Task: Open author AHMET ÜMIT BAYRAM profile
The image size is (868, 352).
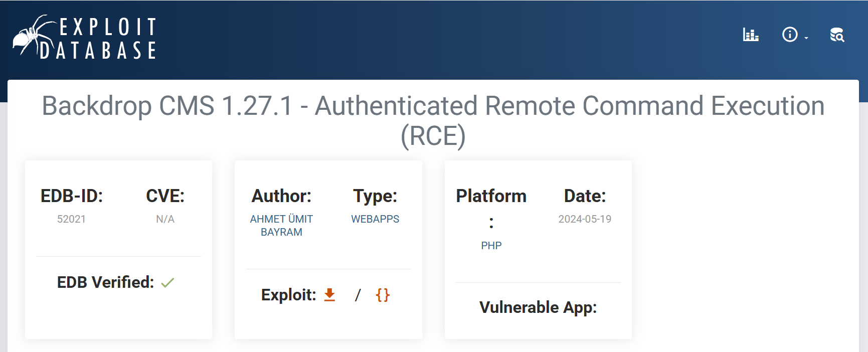Action: click(x=281, y=226)
